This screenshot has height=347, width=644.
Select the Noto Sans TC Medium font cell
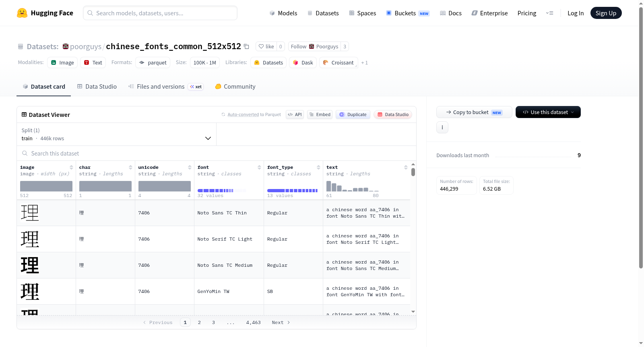point(229,265)
